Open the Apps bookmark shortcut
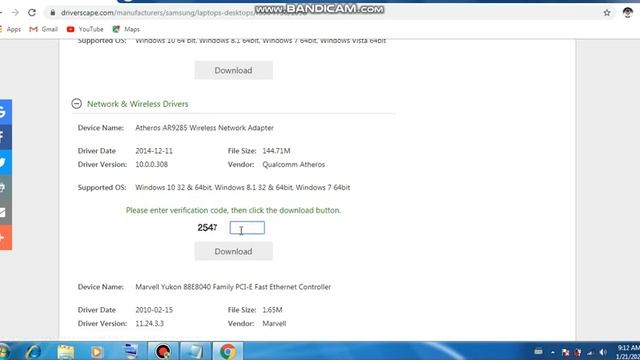The height and width of the screenshot is (360, 640). (10, 29)
